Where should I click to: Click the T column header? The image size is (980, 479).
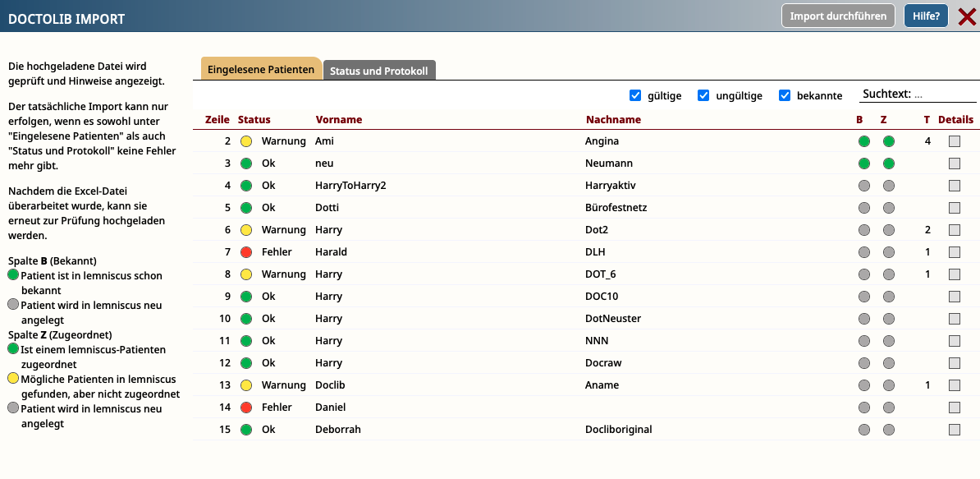[x=927, y=119]
